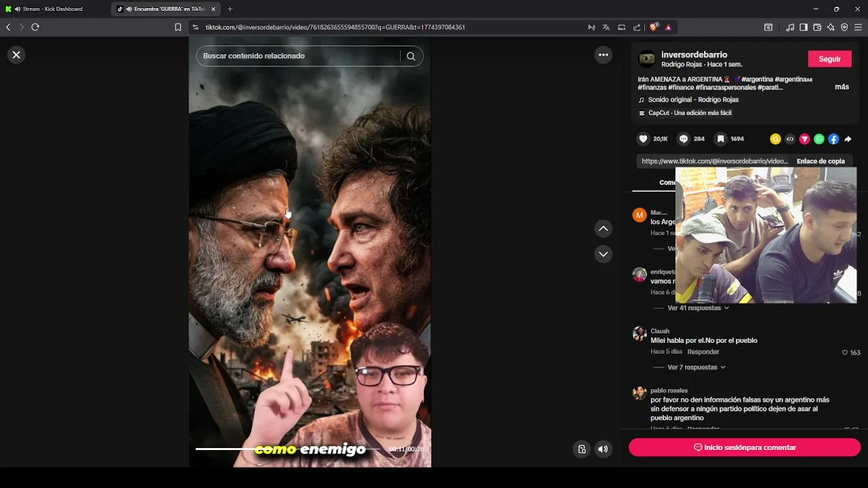Reply to Claush's comment with Responder
Image resolution: width=868 pixels, height=488 pixels.
(703, 352)
